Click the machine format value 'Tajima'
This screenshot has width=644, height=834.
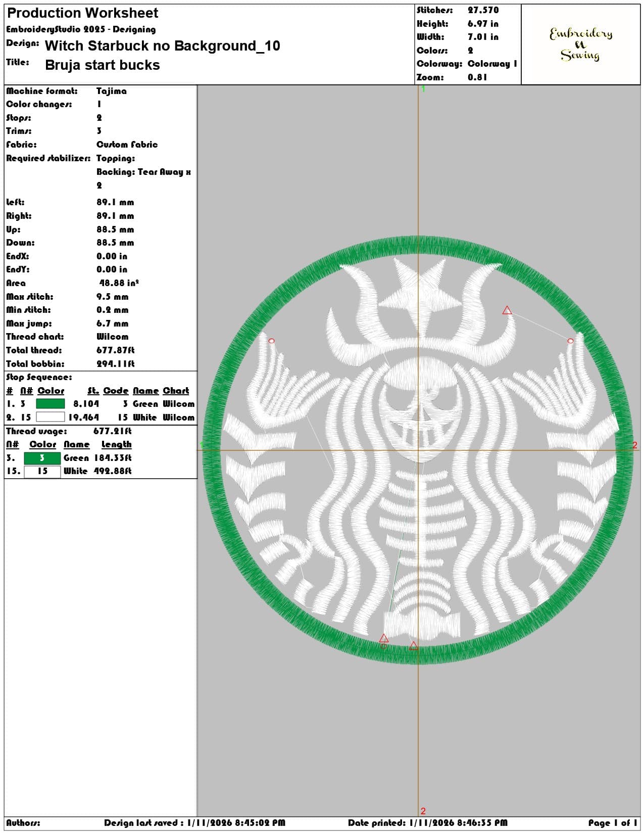point(112,91)
